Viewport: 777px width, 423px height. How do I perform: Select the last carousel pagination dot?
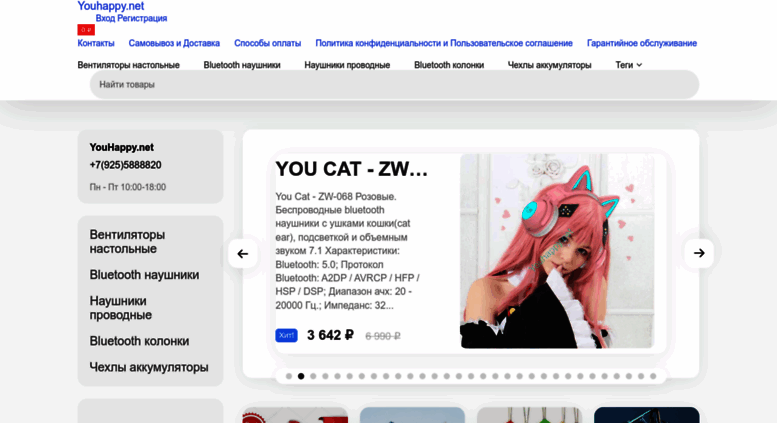(653, 376)
